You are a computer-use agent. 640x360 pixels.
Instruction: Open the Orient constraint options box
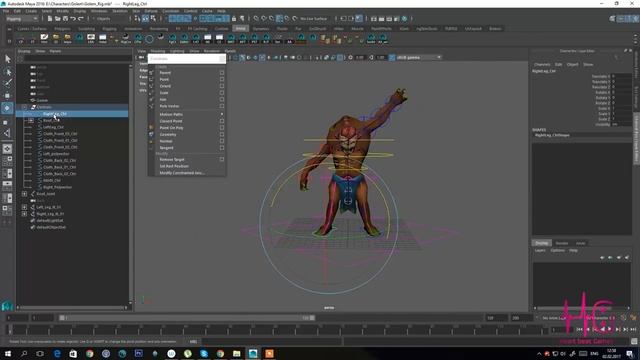(222, 86)
